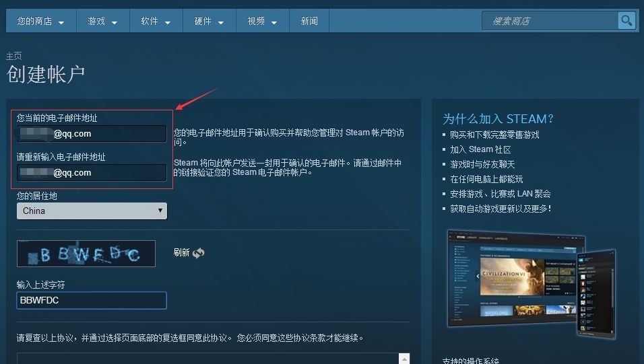Click the captcha input containing BBWFDC
The image size is (644, 364).
(x=92, y=300)
